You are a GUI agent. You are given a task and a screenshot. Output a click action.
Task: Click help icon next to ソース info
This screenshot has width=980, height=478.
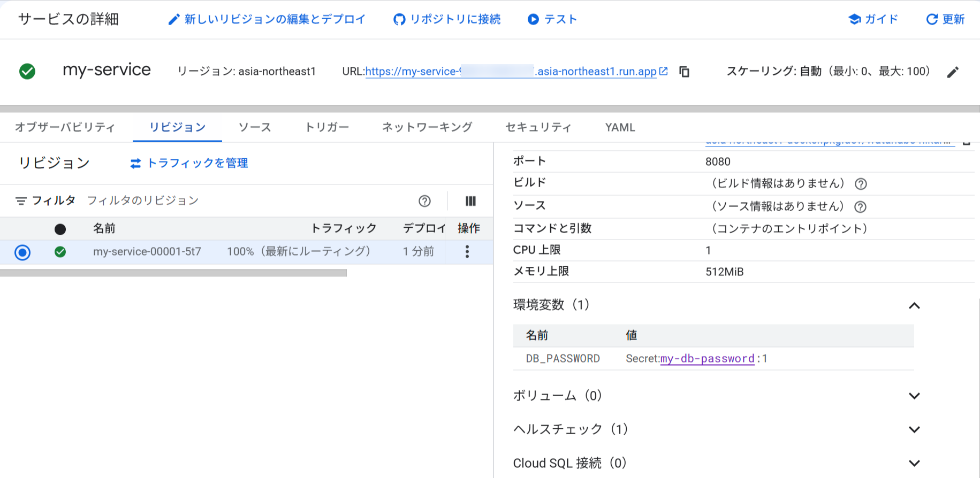861,207
